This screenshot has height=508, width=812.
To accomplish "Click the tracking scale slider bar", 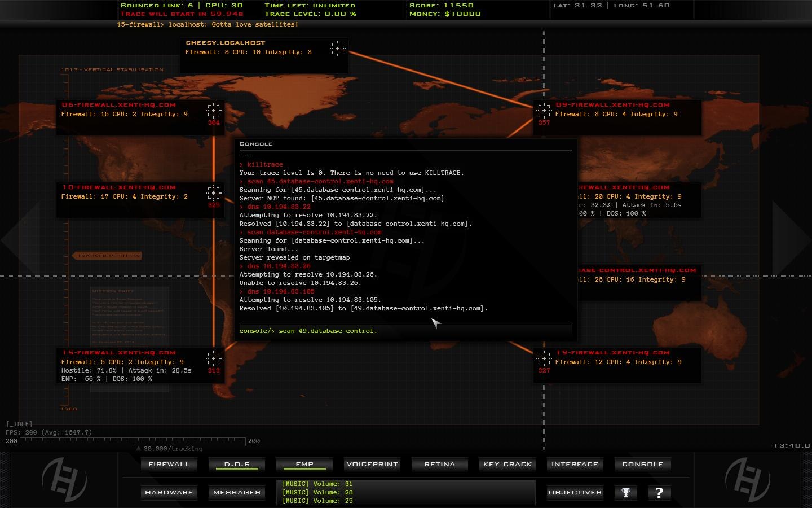I will tap(133, 441).
